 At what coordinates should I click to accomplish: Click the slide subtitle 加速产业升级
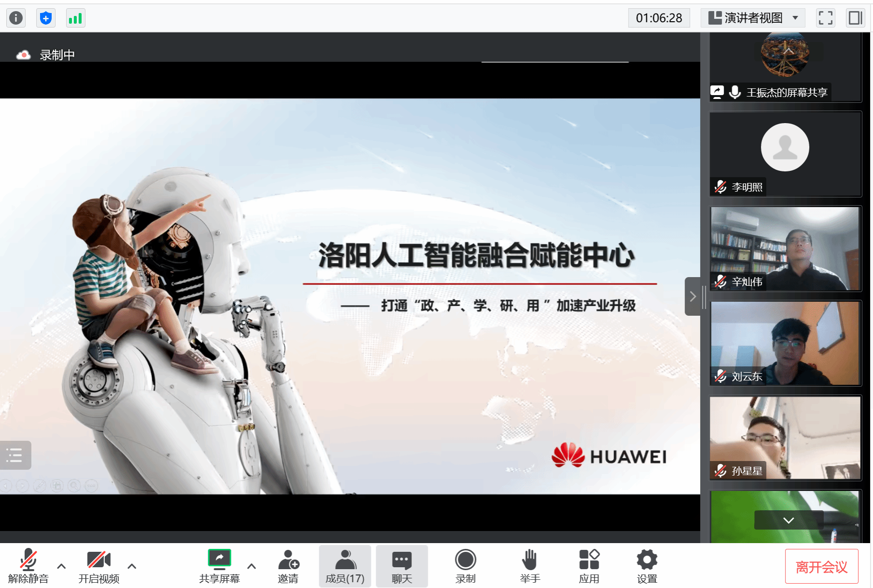[x=596, y=306]
